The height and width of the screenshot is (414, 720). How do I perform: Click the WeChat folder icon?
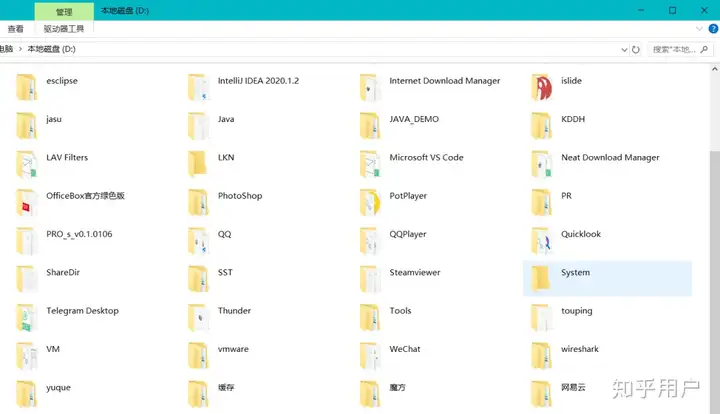pos(370,356)
